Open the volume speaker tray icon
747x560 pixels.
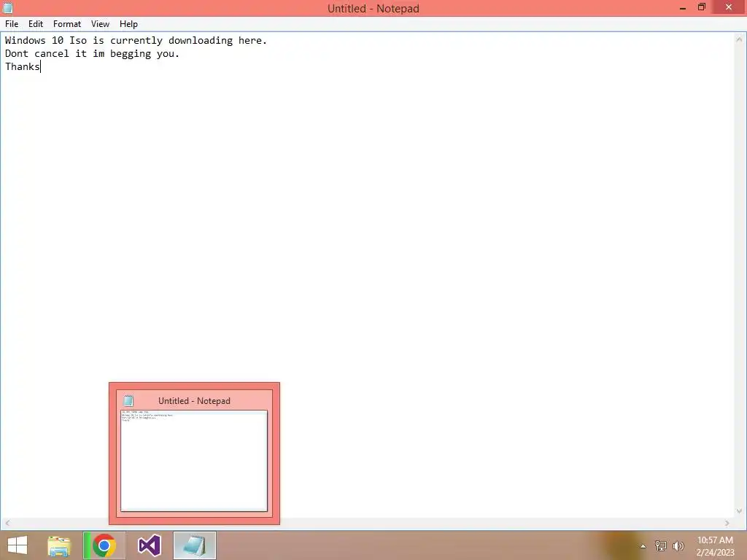click(x=678, y=546)
